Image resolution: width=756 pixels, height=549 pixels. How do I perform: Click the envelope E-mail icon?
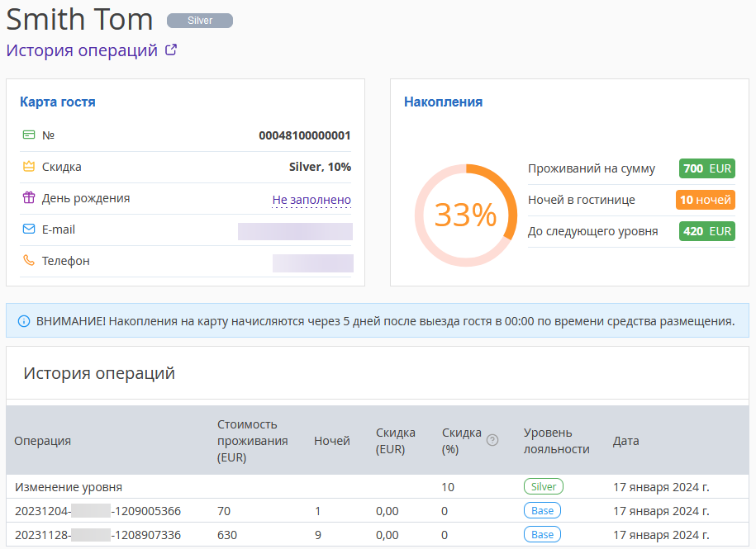(x=29, y=229)
